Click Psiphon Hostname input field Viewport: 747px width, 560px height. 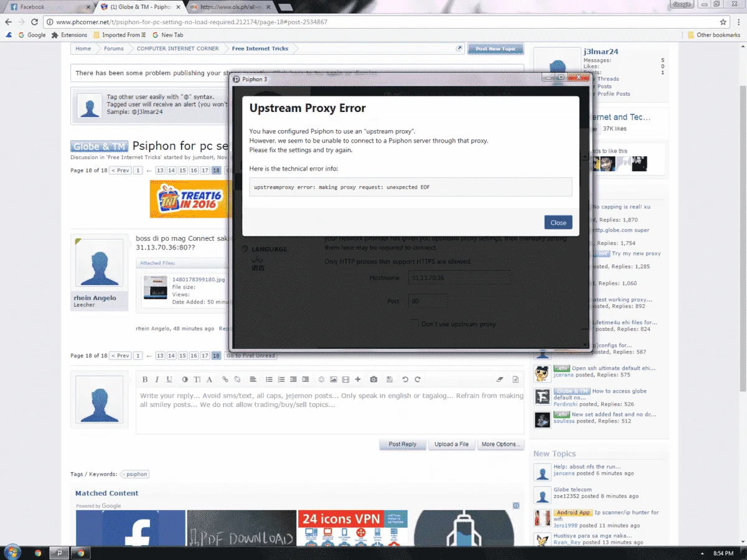(x=459, y=278)
